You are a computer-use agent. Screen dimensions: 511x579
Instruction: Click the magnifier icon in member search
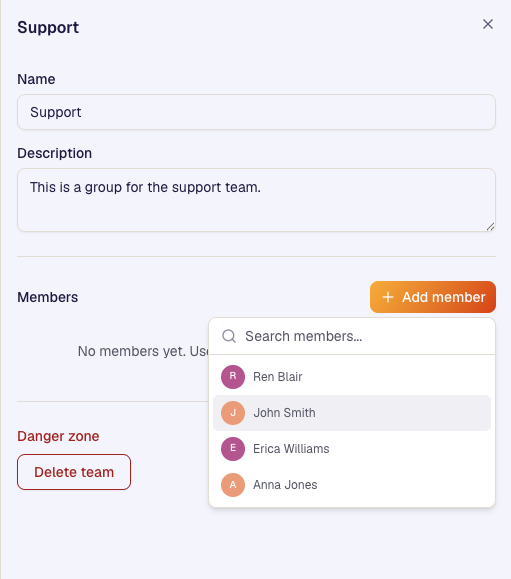(x=229, y=336)
